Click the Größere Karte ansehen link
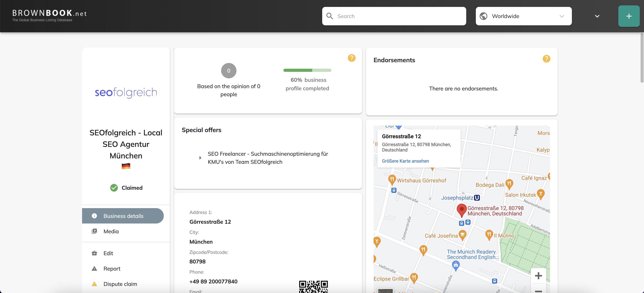Viewport: 644px width, 293px height. pyautogui.click(x=405, y=161)
